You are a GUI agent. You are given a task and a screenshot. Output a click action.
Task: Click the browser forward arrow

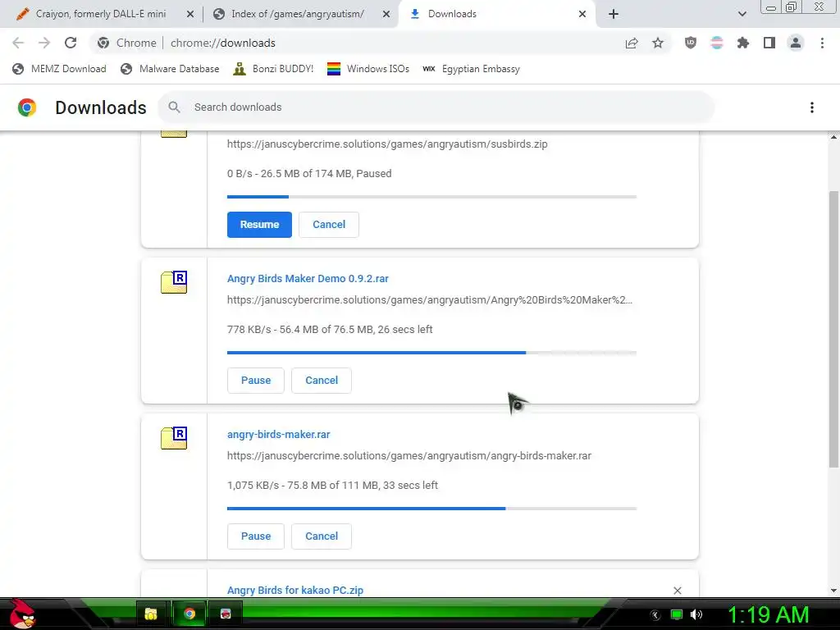pyautogui.click(x=44, y=43)
